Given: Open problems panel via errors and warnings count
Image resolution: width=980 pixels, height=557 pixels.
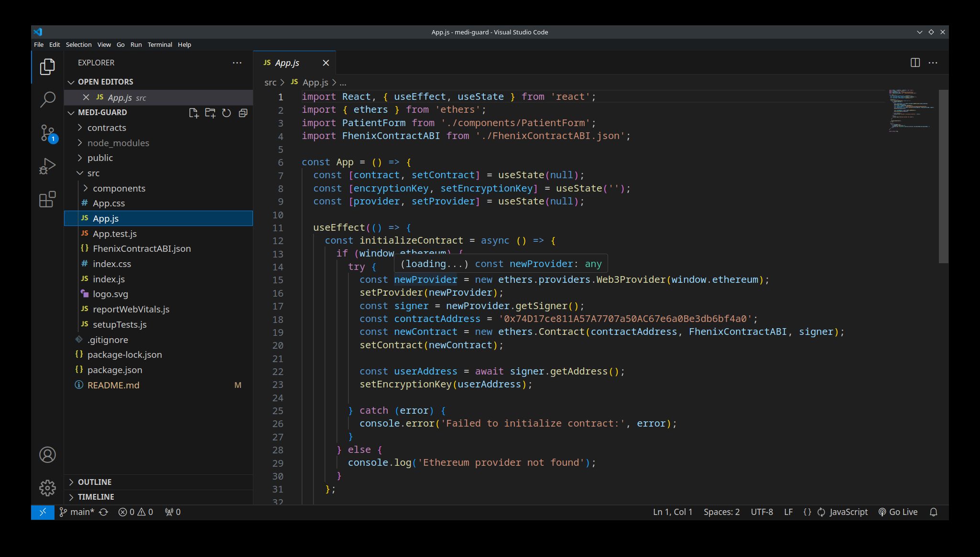Looking at the screenshot, I should (136, 512).
